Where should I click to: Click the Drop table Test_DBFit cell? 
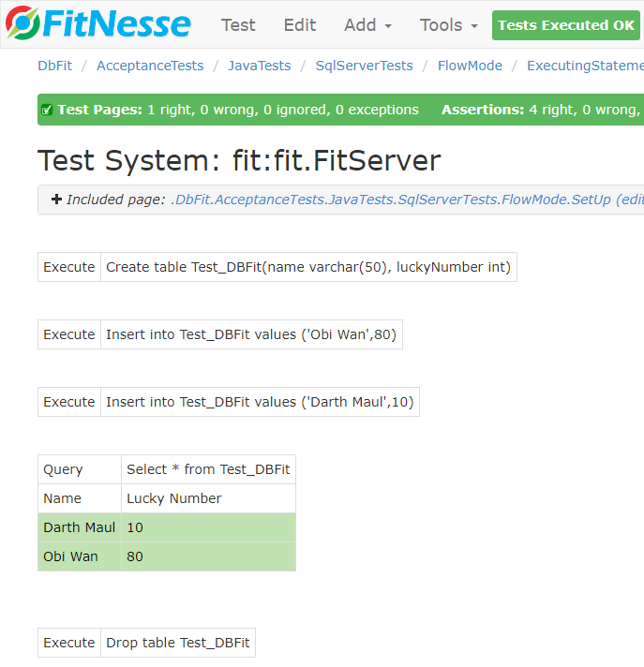177,643
